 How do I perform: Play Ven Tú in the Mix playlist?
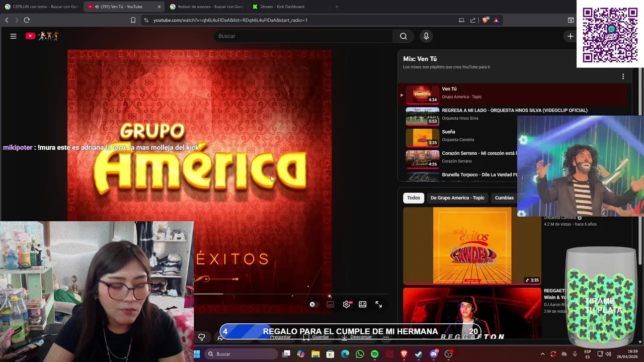[x=513, y=94]
